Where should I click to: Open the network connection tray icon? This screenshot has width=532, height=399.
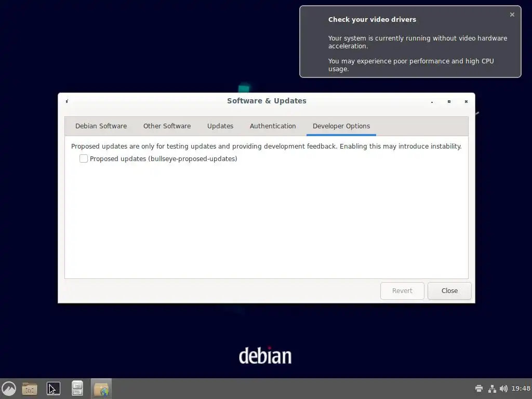[x=492, y=389]
